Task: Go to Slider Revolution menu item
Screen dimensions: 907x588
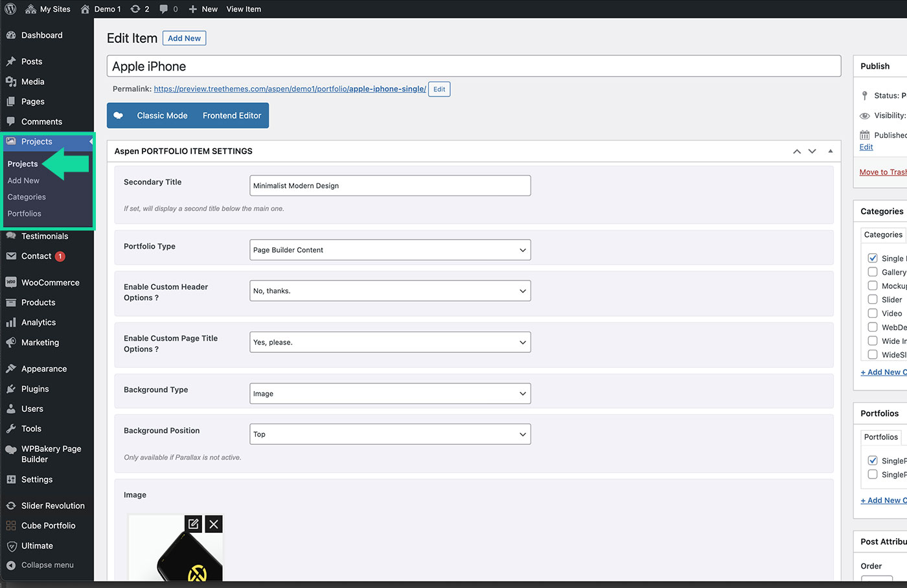Action: (52, 506)
